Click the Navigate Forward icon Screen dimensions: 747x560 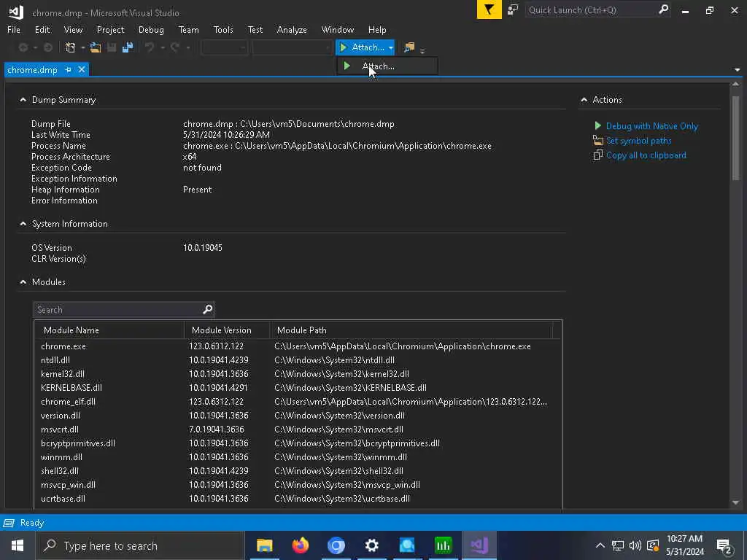point(48,47)
